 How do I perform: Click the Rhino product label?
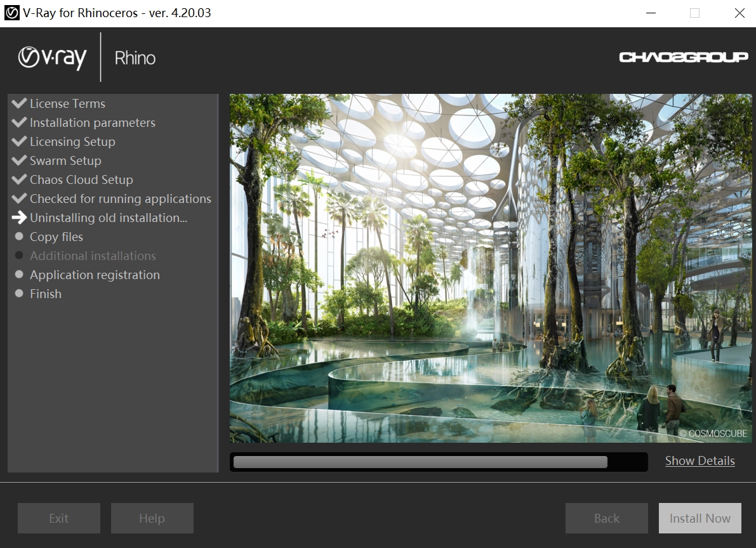(135, 58)
